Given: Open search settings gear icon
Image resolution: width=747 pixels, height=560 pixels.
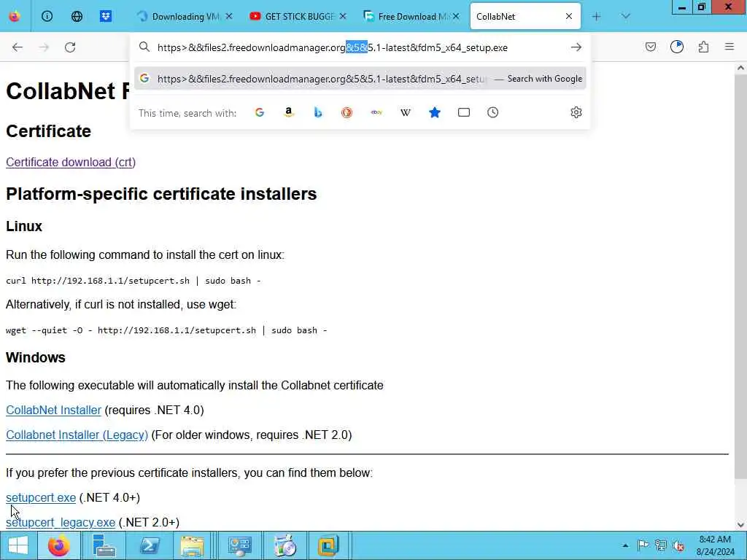Looking at the screenshot, I should pos(576,112).
